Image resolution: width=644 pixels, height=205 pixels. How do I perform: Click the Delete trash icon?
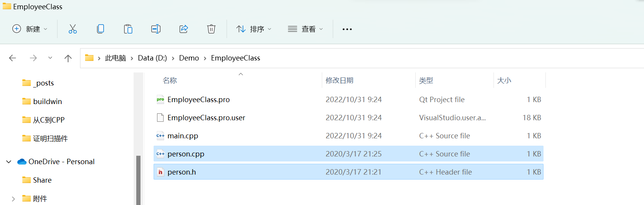tap(211, 29)
